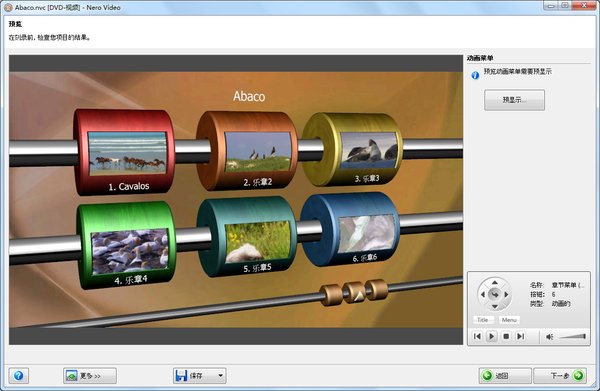Start playback with the play button

click(492, 336)
